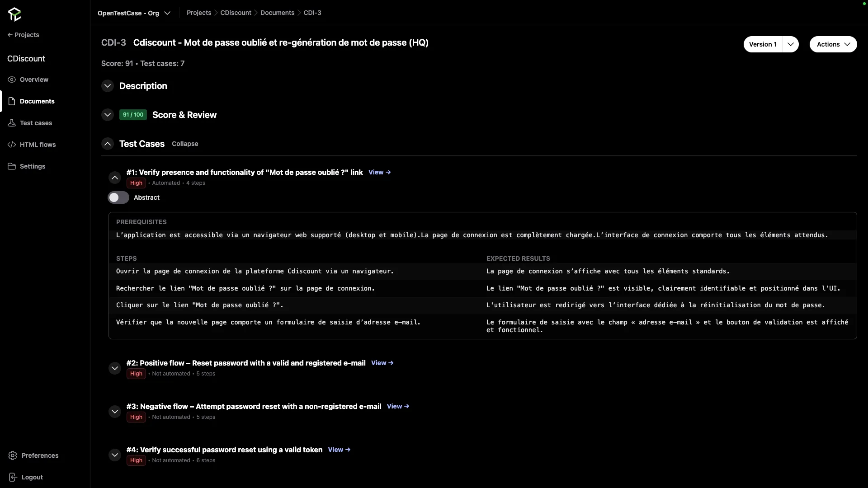868x488 pixels.
Task: Click the Collapse link beside Test Cases
Action: click(185, 144)
